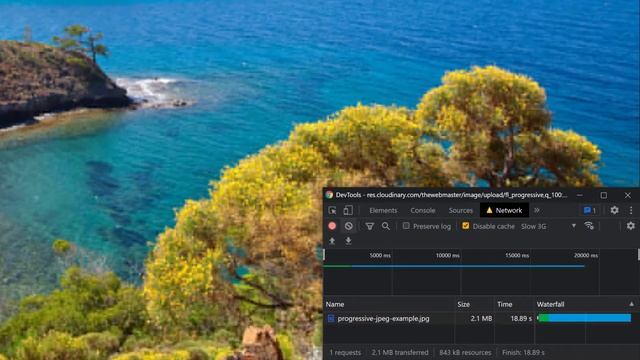This screenshot has width=640, height=360.
Task: Clear the network log
Action: [x=349, y=226]
